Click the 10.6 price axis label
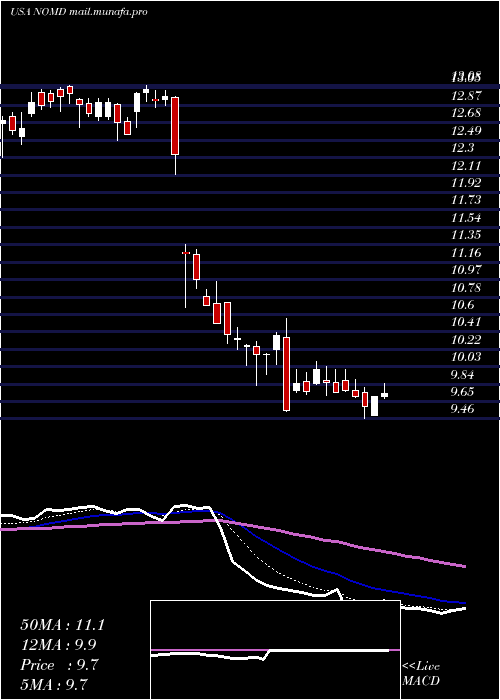 pyautogui.click(x=462, y=305)
